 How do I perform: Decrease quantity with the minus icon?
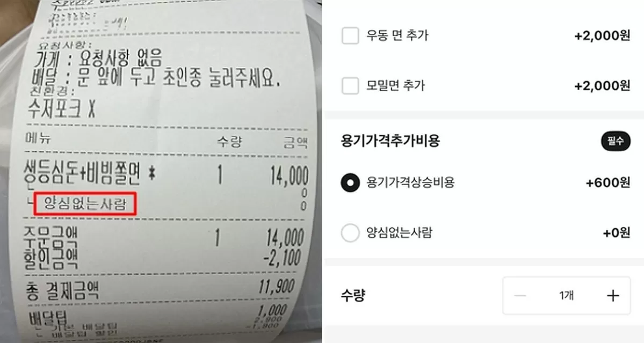[519, 295]
